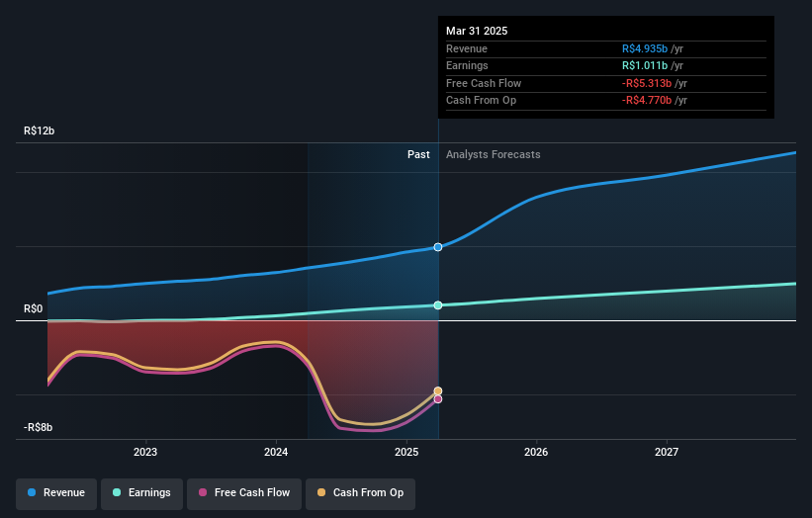Click the Revenue data point marker at Mar 2025
The height and width of the screenshot is (518, 812).
coord(438,247)
